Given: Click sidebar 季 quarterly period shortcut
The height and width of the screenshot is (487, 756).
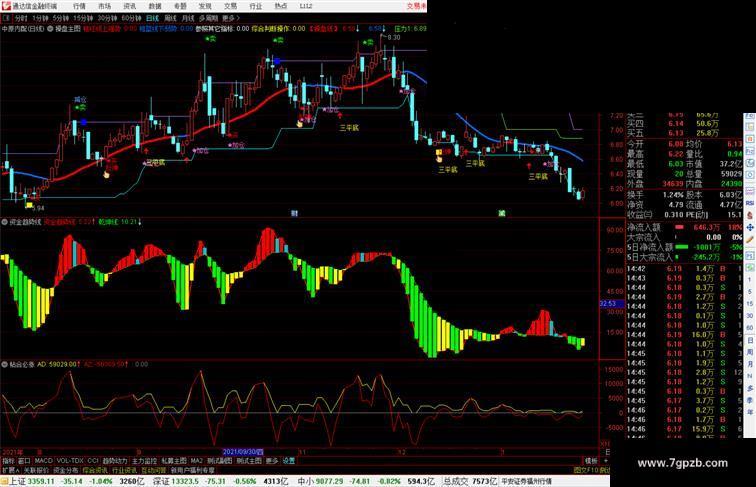Looking at the screenshot, I should (750, 400).
